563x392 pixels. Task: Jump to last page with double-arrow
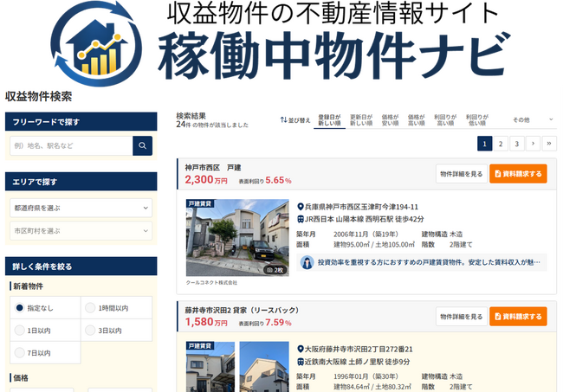548,144
